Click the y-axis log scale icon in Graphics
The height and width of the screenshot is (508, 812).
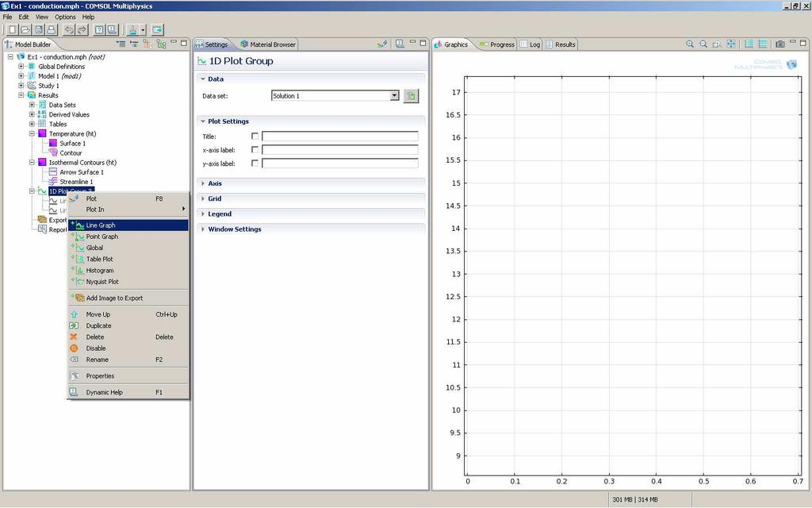[763, 44]
